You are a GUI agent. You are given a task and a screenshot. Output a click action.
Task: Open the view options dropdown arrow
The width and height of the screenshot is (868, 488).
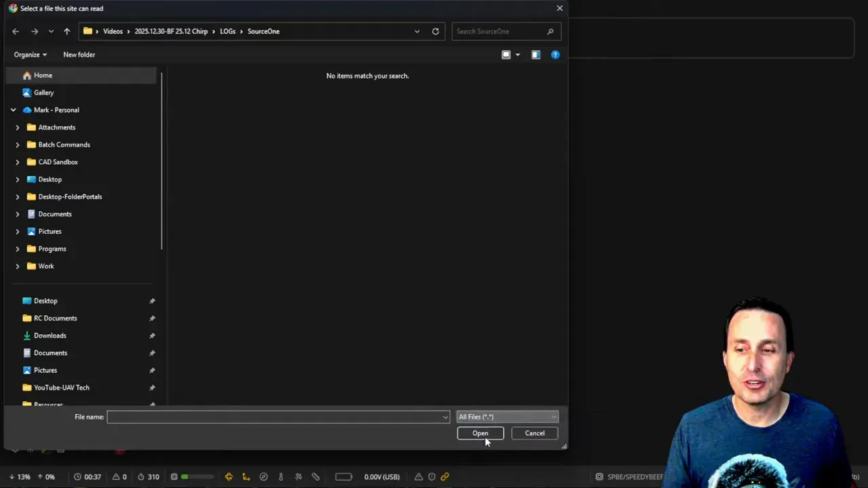tap(518, 54)
